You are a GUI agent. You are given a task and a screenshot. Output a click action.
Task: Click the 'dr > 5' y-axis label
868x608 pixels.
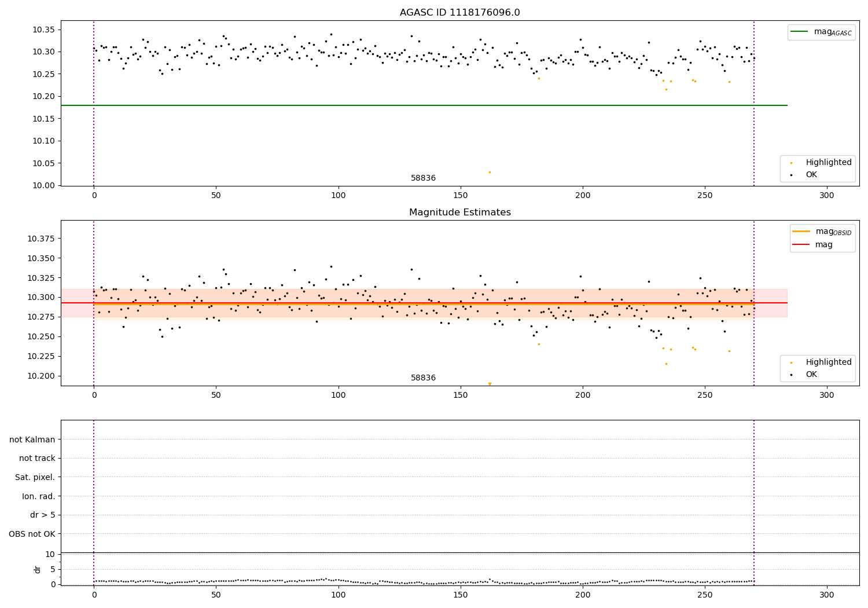coord(43,515)
